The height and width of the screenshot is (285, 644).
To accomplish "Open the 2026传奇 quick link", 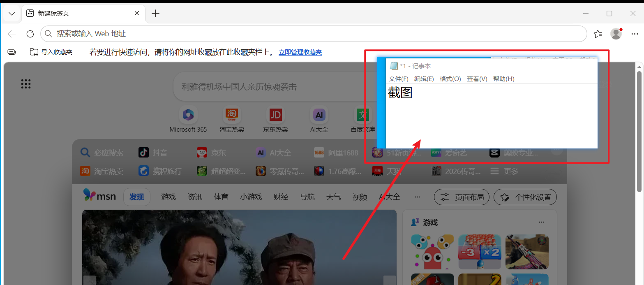I will pyautogui.click(x=456, y=171).
